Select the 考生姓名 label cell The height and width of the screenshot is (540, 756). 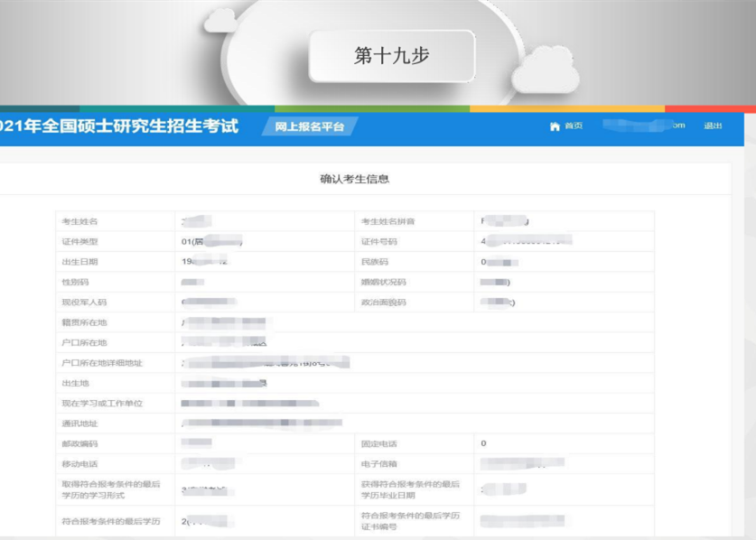79,221
